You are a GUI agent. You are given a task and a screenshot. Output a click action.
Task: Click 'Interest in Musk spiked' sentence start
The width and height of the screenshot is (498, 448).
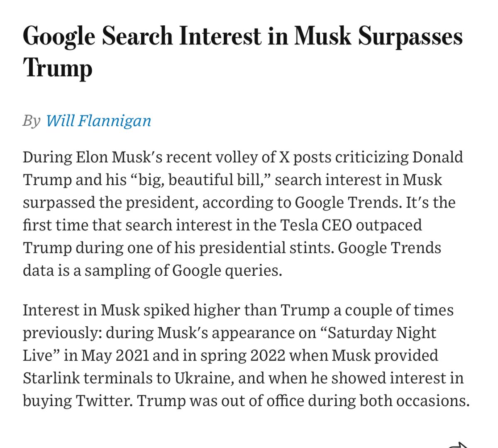[106, 310]
